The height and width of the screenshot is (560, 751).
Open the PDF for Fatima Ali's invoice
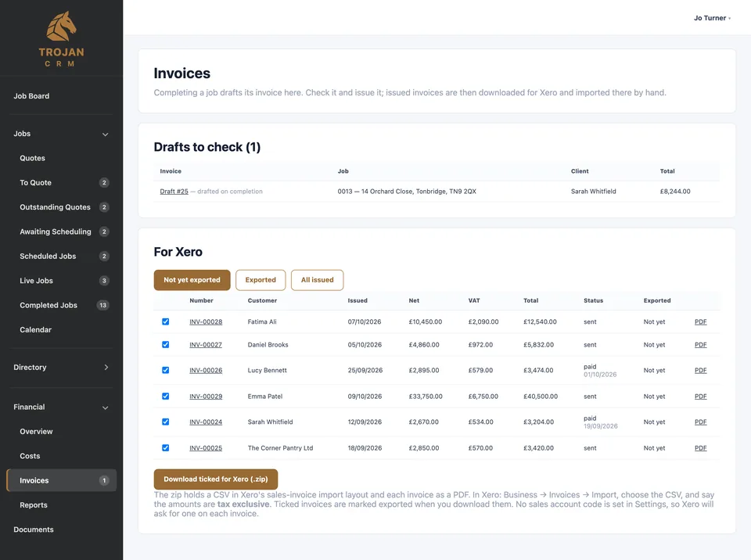[x=701, y=322]
